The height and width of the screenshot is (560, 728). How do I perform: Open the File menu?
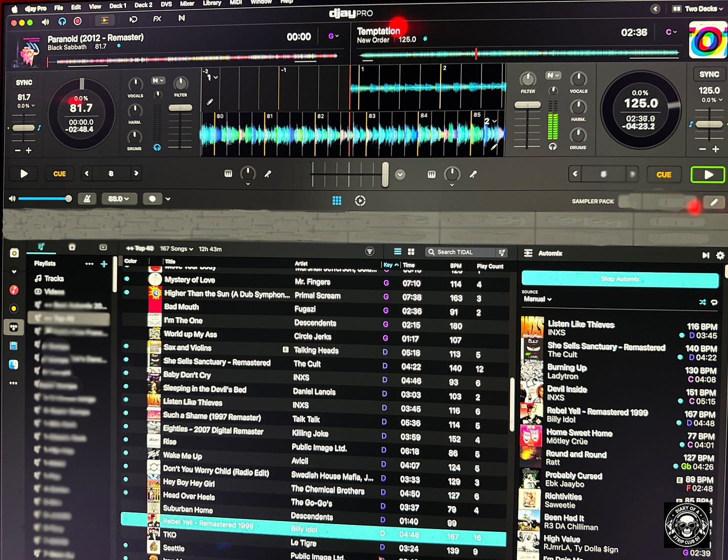(58, 7)
